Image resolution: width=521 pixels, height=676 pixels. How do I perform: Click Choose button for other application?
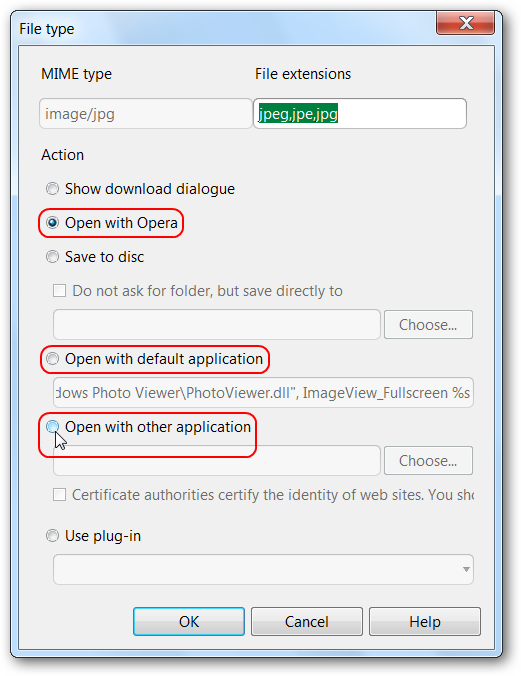(428, 461)
